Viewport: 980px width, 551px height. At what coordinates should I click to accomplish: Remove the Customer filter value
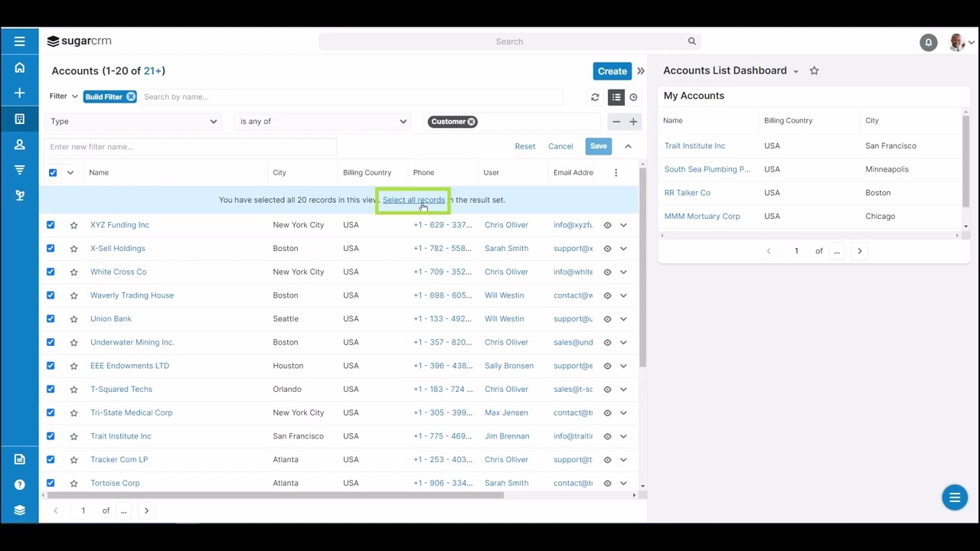pyautogui.click(x=472, y=122)
